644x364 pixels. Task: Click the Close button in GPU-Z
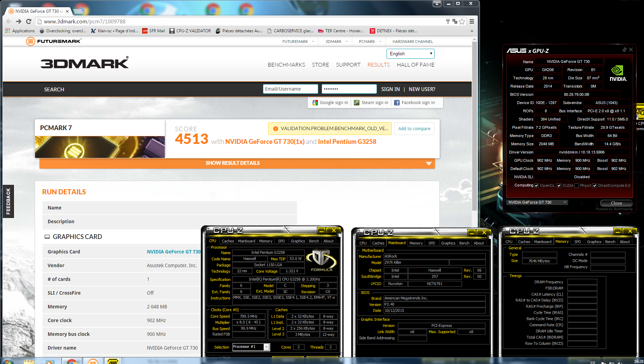pos(616,203)
